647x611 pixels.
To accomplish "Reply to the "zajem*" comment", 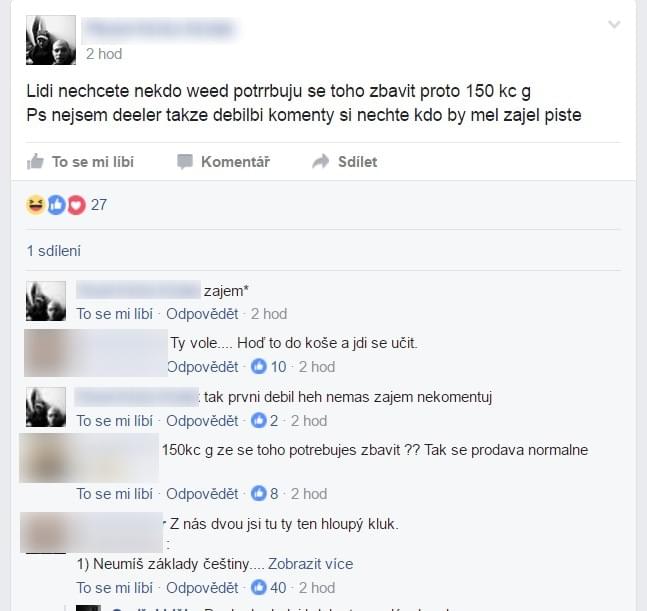I will [202, 314].
